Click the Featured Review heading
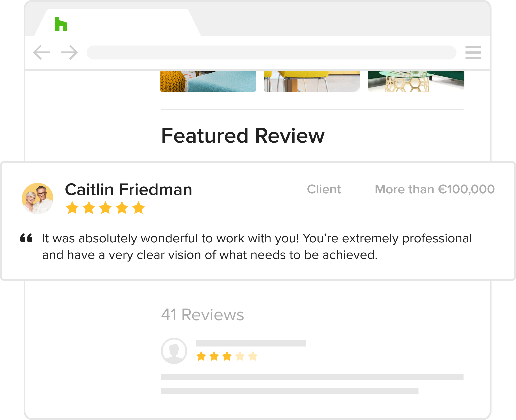Image resolution: width=516 pixels, height=420 pixels. click(x=243, y=136)
